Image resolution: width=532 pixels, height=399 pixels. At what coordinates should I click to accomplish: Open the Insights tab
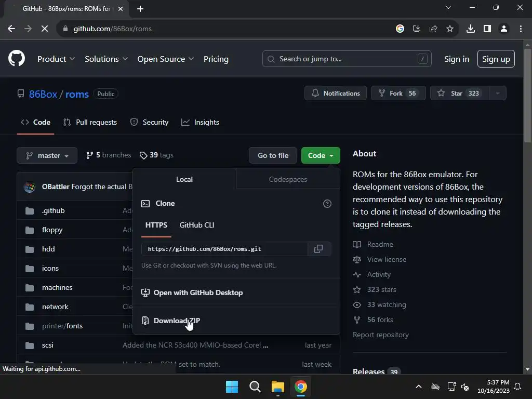[x=200, y=122]
